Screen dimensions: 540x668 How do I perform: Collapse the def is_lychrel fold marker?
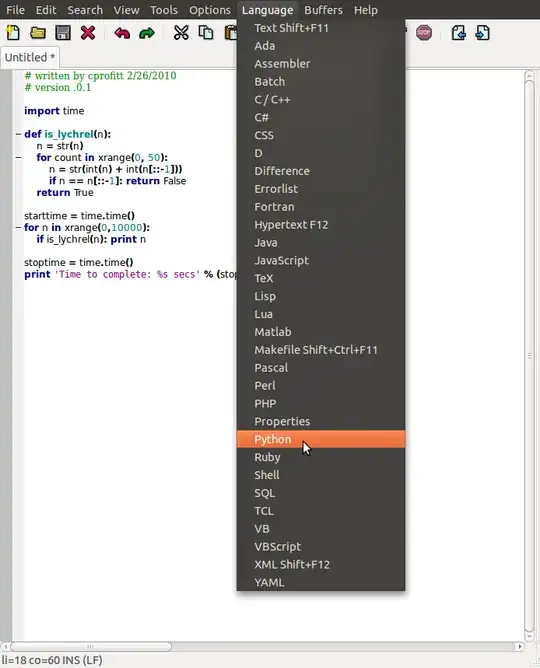pyautogui.click(x=18, y=134)
